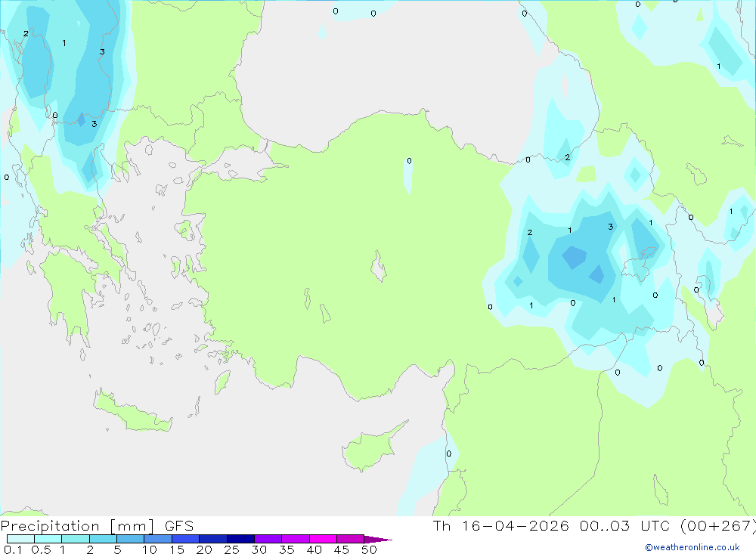The width and height of the screenshot is (756, 554).
Task: Click the '20' legend scale value
Action: point(204,549)
